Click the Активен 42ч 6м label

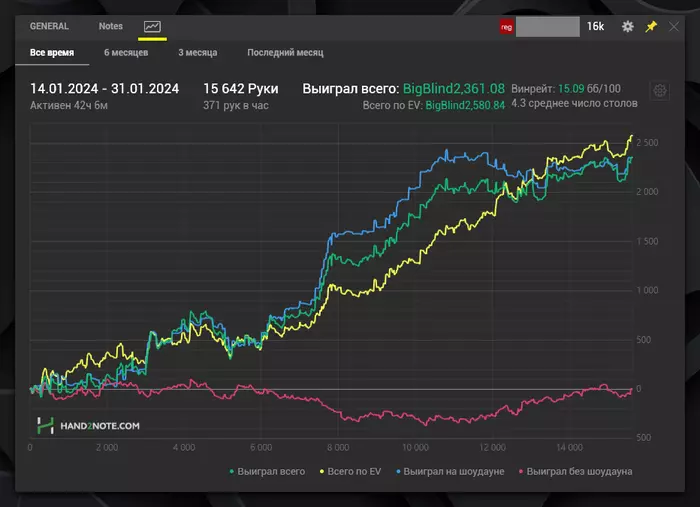tap(69, 105)
